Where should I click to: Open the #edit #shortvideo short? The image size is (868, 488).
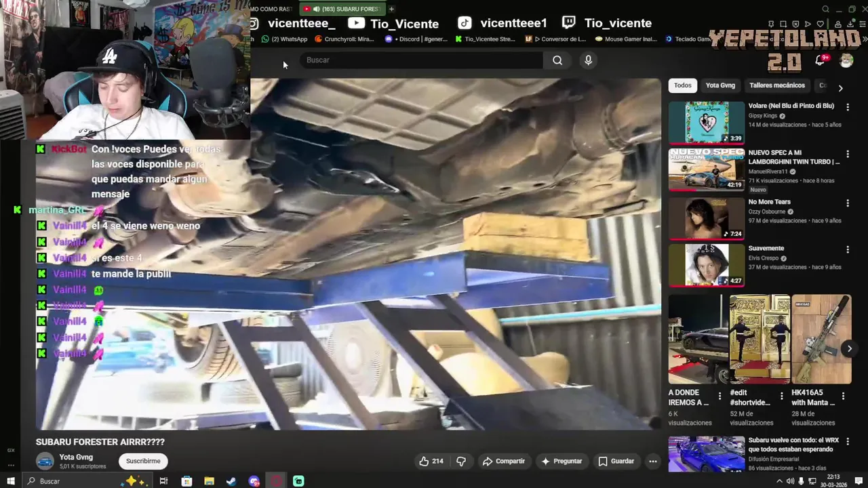(x=759, y=339)
